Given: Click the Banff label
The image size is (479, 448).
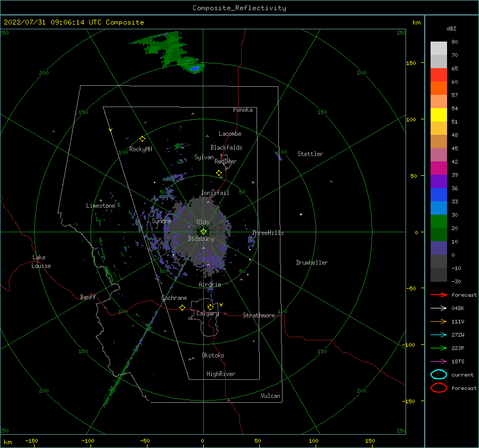Looking at the screenshot, I should tap(88, 297).
